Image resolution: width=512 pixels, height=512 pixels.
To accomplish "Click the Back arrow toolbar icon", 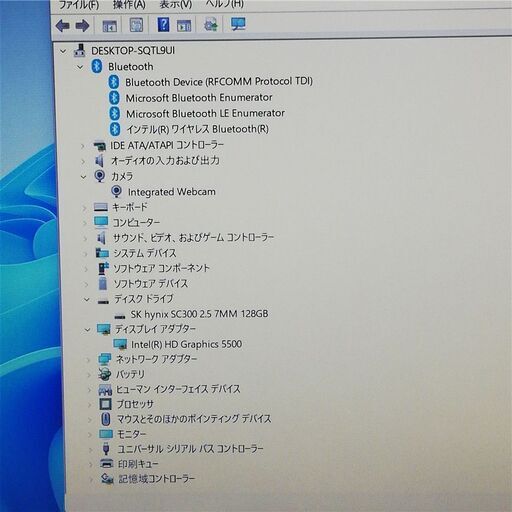I will point(63,25).
